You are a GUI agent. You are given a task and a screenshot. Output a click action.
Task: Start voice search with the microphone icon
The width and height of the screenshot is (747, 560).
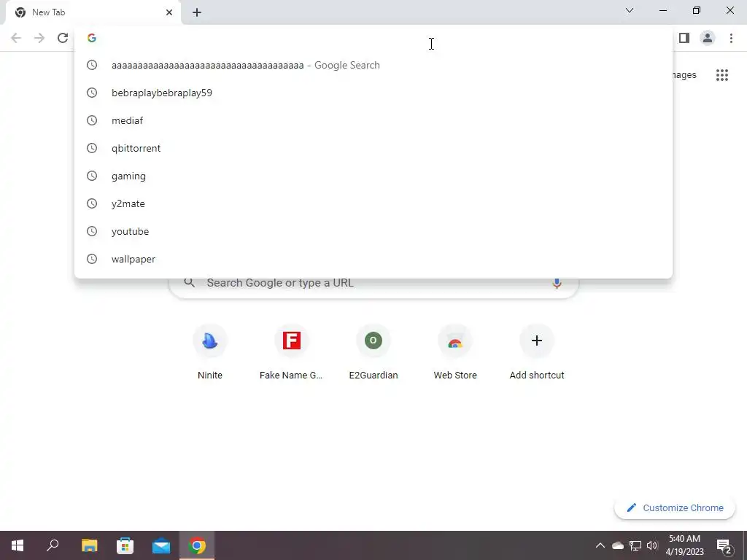[x=557, y=283]
